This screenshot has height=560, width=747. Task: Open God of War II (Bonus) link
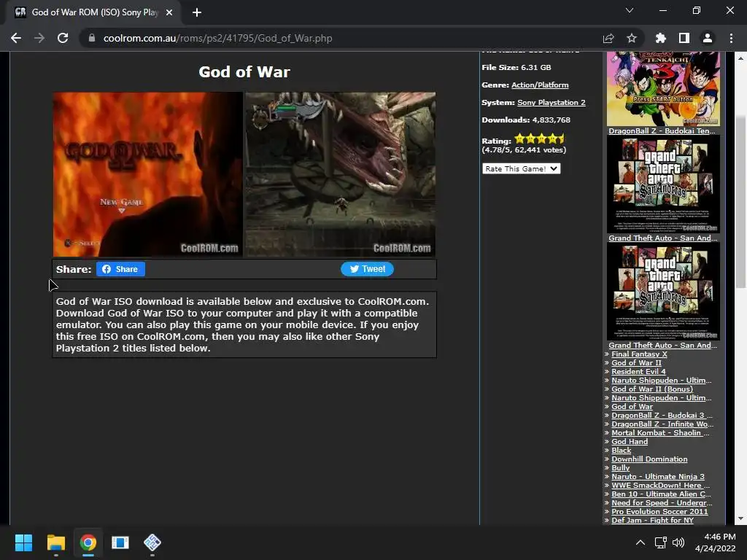coord(652,389)
